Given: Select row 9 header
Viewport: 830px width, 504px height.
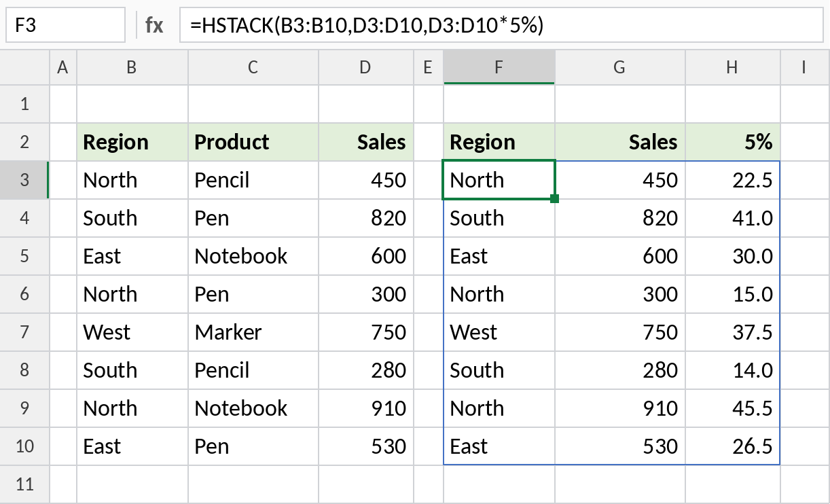Looking at the screenshot, I should pyautogui.click(x=25, y=408).
